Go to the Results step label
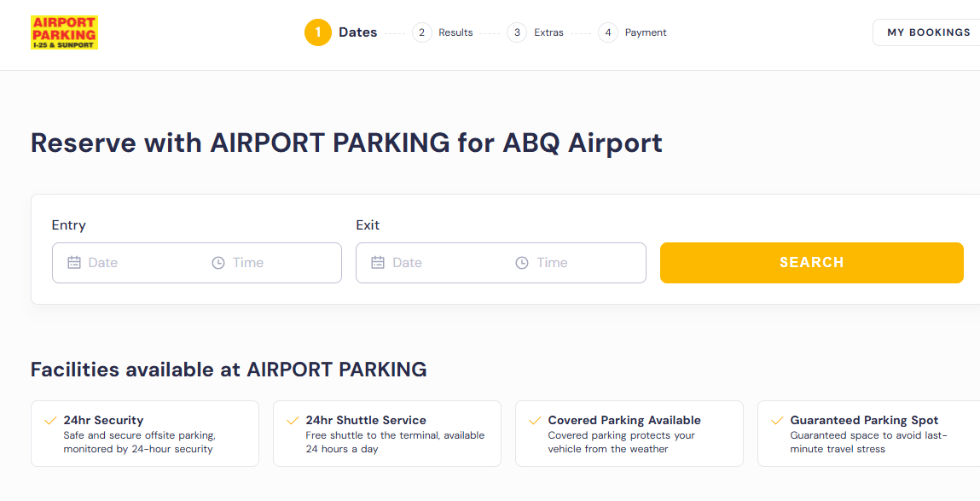The height and width of the screenshot is (501, 980). click(x=455, y=32)
